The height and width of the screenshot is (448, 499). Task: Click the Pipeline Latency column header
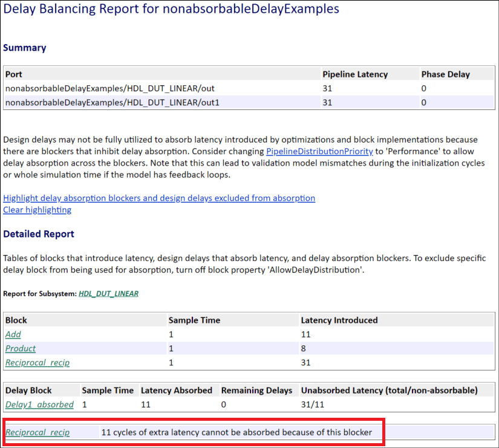tap(355, 74)
